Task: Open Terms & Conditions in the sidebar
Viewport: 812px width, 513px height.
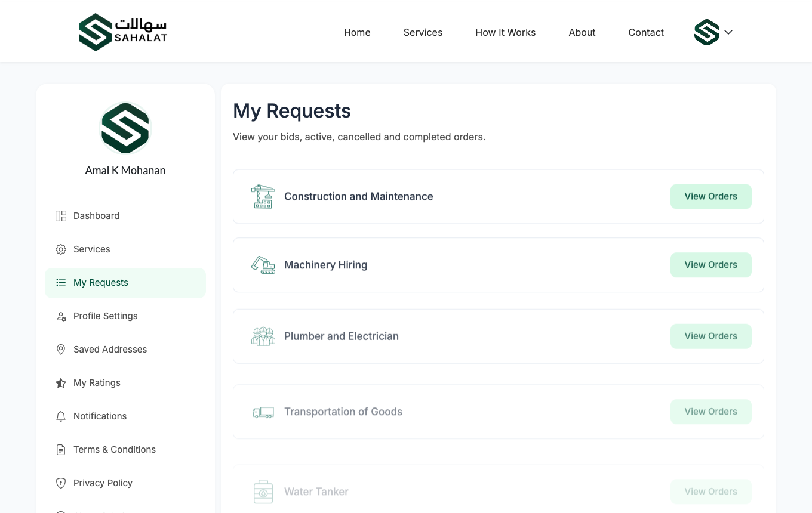Action: coord(125,450)
